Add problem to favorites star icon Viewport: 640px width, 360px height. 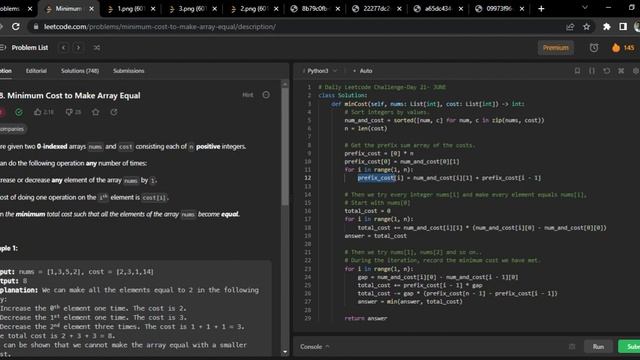click(x=96, y=112)
